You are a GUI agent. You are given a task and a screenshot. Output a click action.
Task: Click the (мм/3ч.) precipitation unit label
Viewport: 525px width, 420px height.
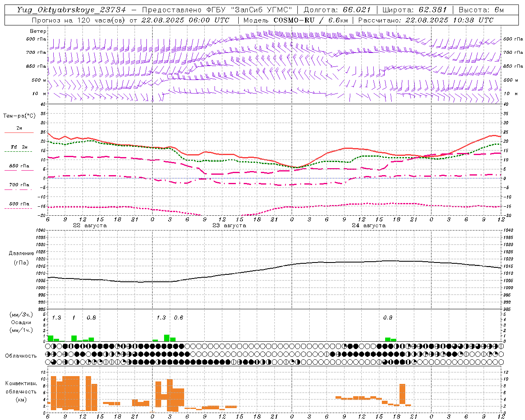click(21, 315)
